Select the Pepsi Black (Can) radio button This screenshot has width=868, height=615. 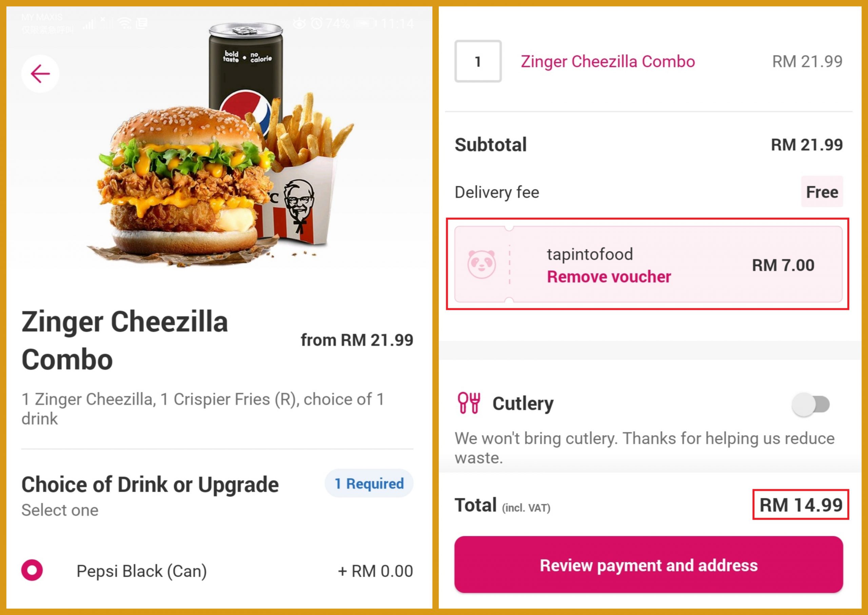pos(32,570)
